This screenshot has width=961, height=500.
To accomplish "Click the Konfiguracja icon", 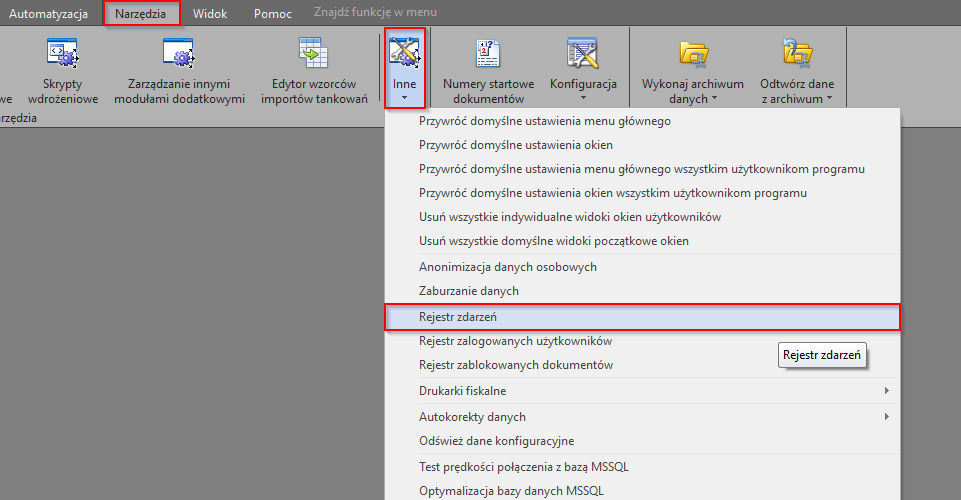I will 583,52.
